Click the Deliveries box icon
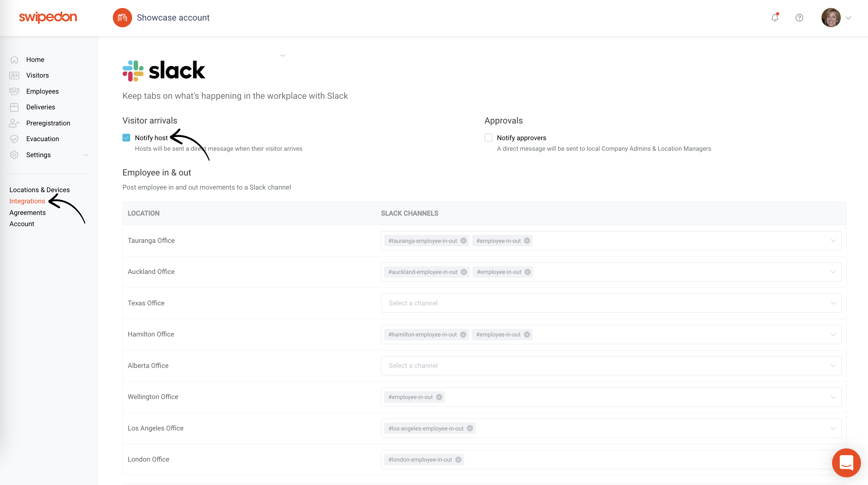This screenshot has height=485, width=868. click(14, 107)
